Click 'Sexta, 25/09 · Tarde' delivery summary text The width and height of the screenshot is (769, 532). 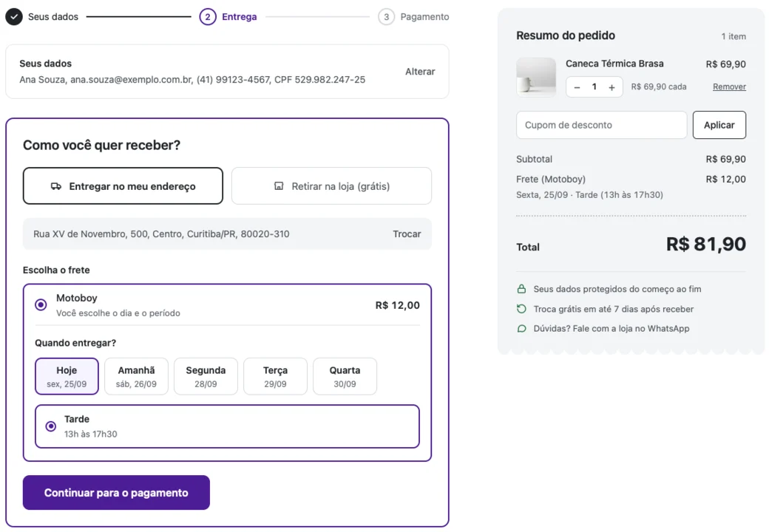tap(589, 195)
